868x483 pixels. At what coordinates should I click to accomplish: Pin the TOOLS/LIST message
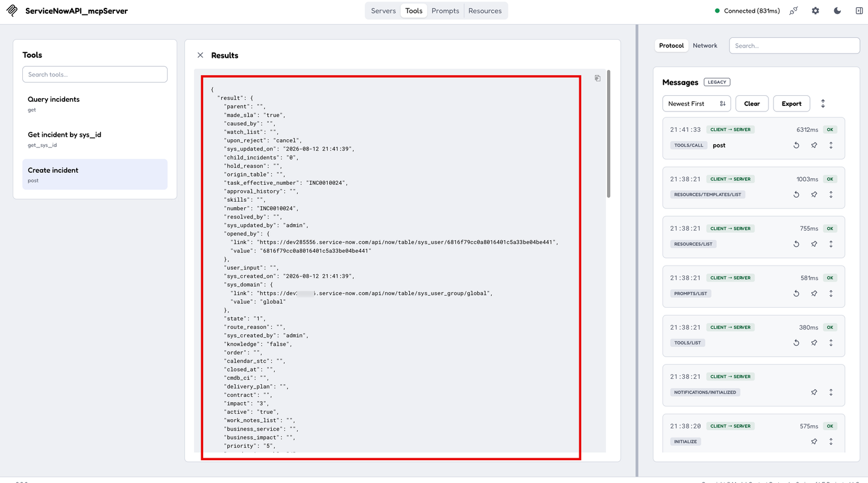814,343
